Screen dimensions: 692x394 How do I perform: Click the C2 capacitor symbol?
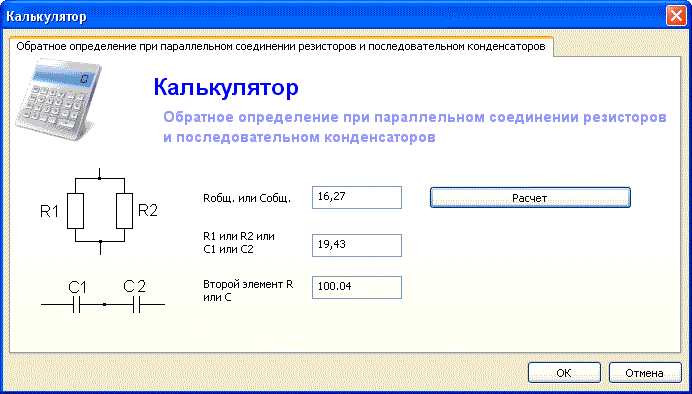point(136,304)
